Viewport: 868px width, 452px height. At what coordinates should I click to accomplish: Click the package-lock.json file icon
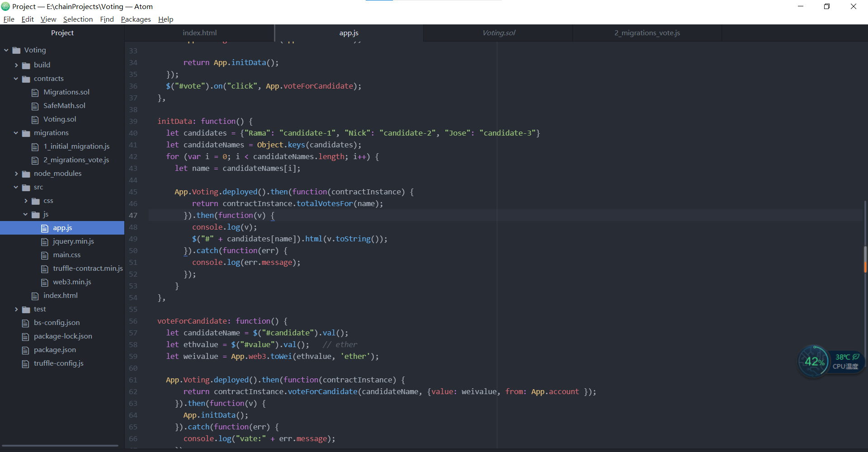[26, 336]
